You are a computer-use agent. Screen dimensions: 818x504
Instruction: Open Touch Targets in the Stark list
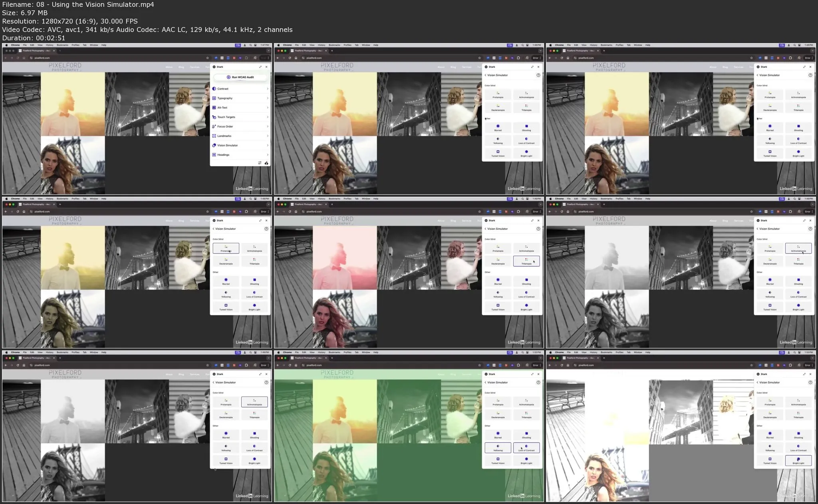226,117
